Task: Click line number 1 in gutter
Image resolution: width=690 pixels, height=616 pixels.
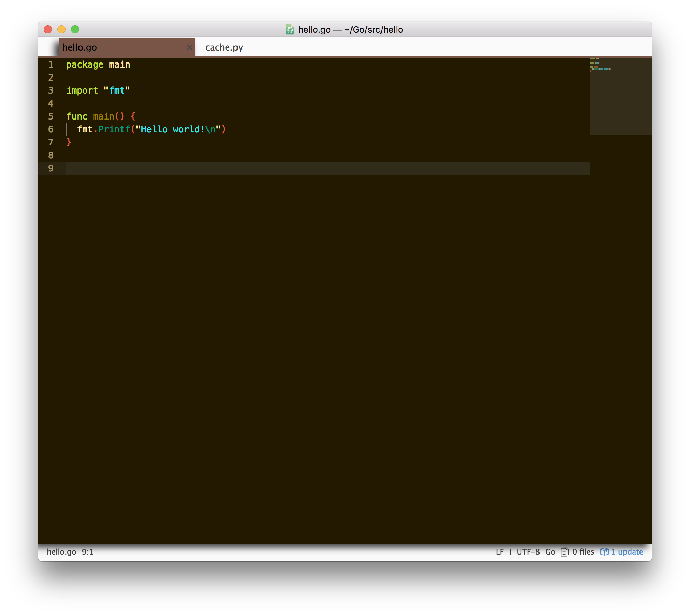Action: (x=51, y=65)
